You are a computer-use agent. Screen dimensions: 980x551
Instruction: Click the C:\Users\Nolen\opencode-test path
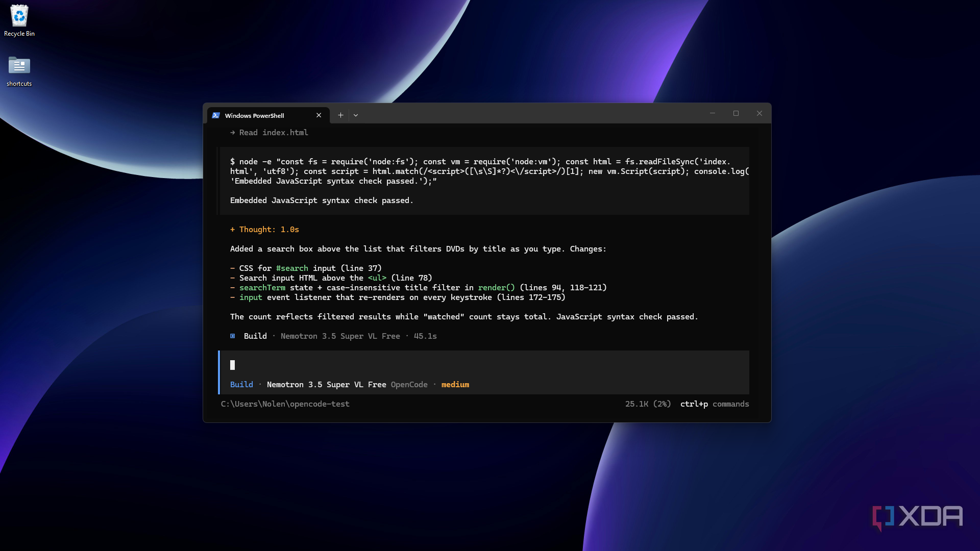pyautogui.click(x=285, y=404)
